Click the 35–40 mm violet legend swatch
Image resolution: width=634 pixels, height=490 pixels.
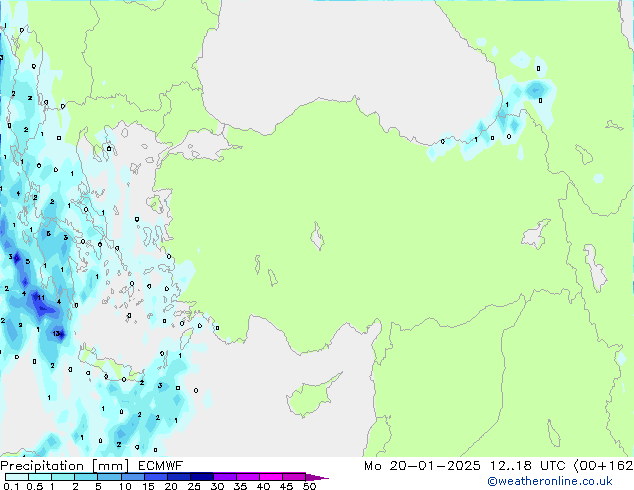248,477
